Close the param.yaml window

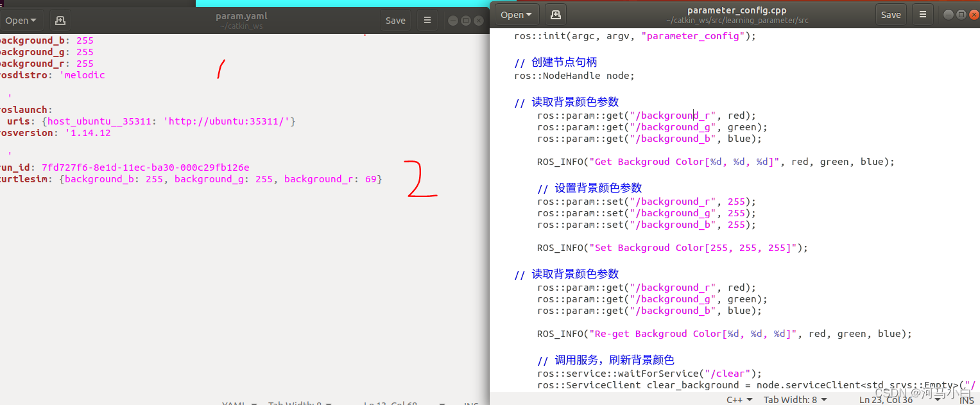(479, 21)
